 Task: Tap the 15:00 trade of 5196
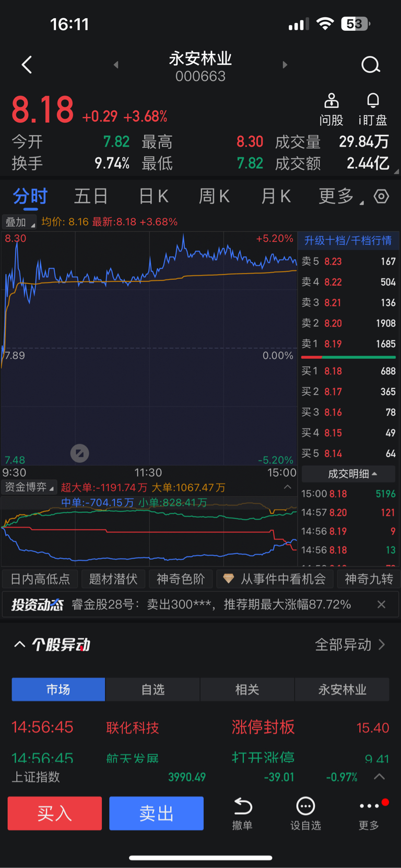coord(348,494)
